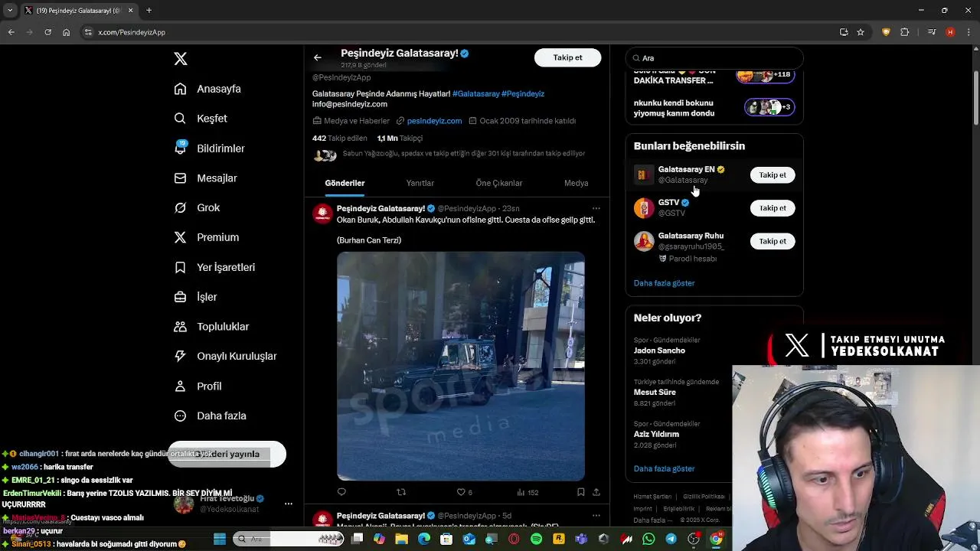View post analytics showing 152
Image resolution: width=980 pixels, height=551 pixels.
click(528, 492)
